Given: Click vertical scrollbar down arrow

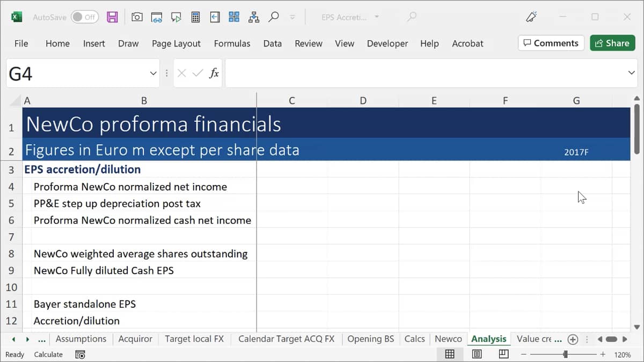Looking at the screenshot, I should coord(637,326).
